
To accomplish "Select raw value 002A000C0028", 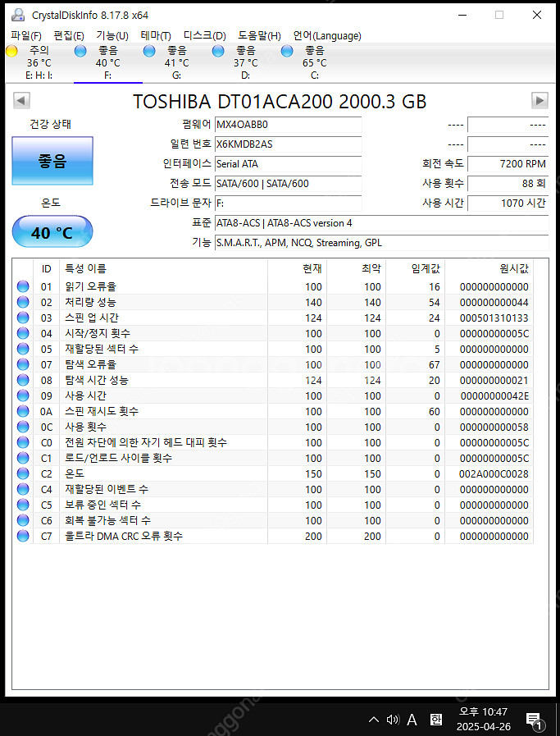I will click(x=494, y=473).
